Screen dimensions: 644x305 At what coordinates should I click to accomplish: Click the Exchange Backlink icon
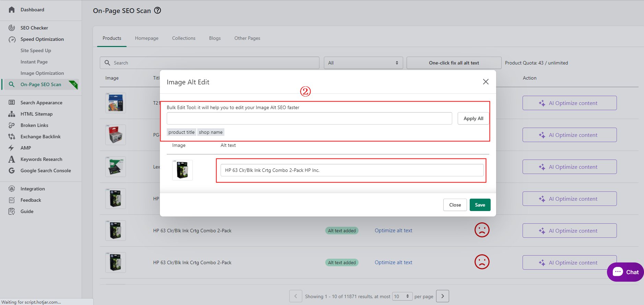12,137
